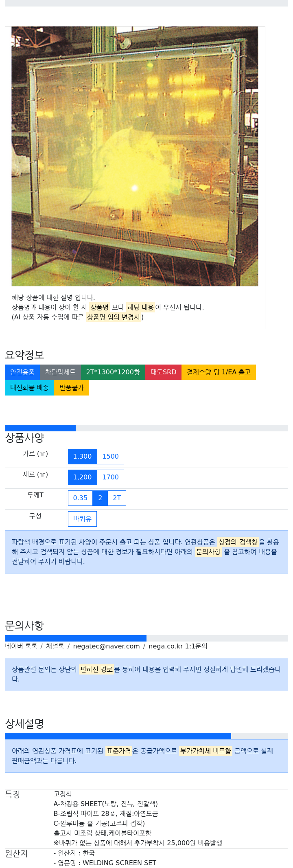Screen dimensions: 293x868
Task: Select thickness 0.35 option
Action: (80, 498)
